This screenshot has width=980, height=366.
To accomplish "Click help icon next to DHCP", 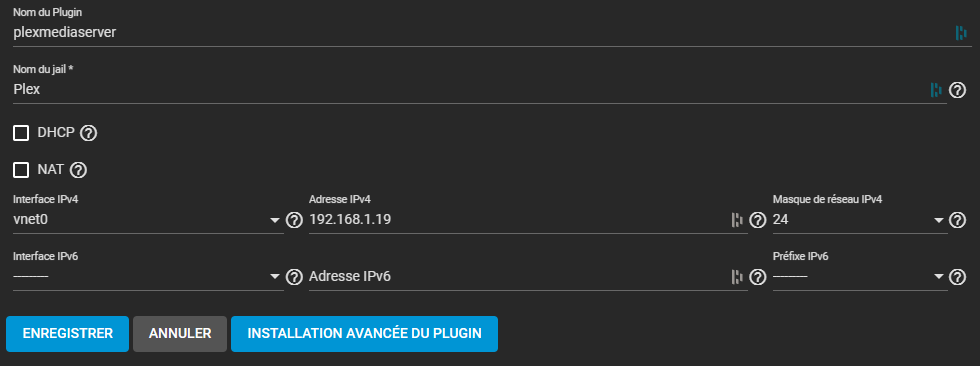I will tap(89, 133).
